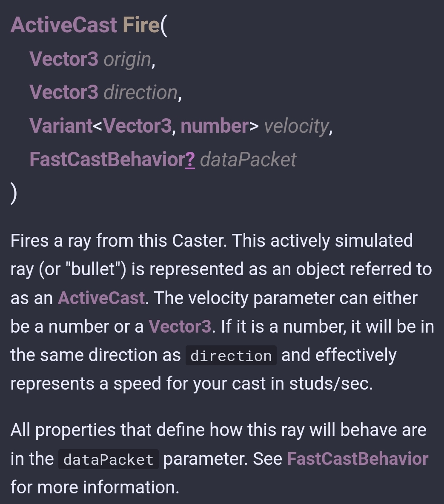
Task: Click the ActiveCast return type in the signature
Action: coord(63,25)
